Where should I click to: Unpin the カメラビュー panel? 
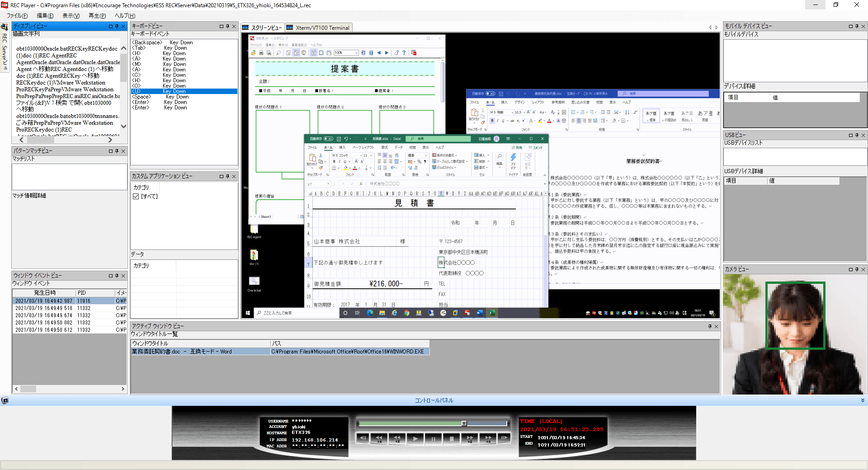click(x=856, y=269)
